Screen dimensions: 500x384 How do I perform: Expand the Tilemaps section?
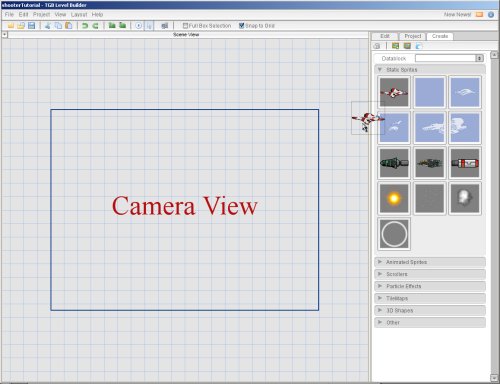(430, 298)
